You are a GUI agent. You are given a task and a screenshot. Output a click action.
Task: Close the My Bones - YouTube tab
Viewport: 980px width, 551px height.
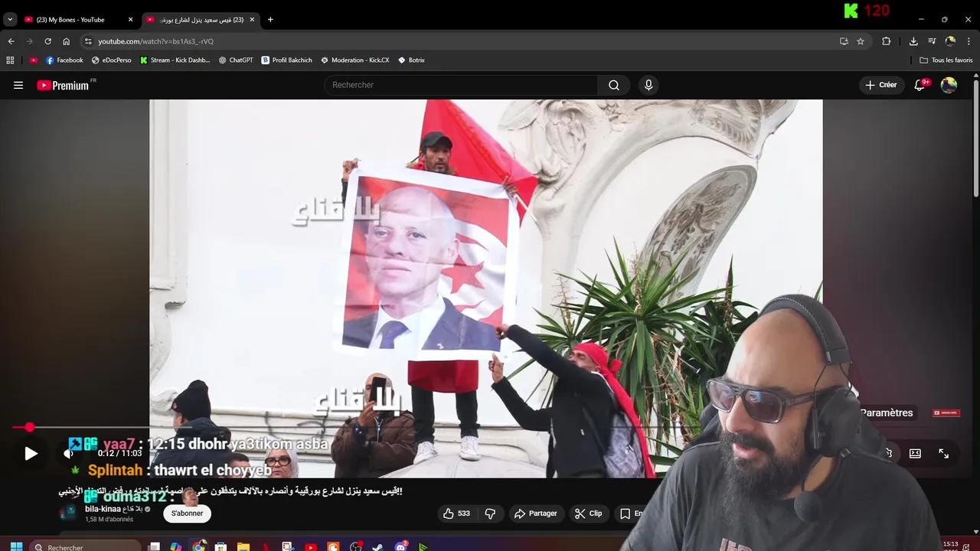pos(130,19)
